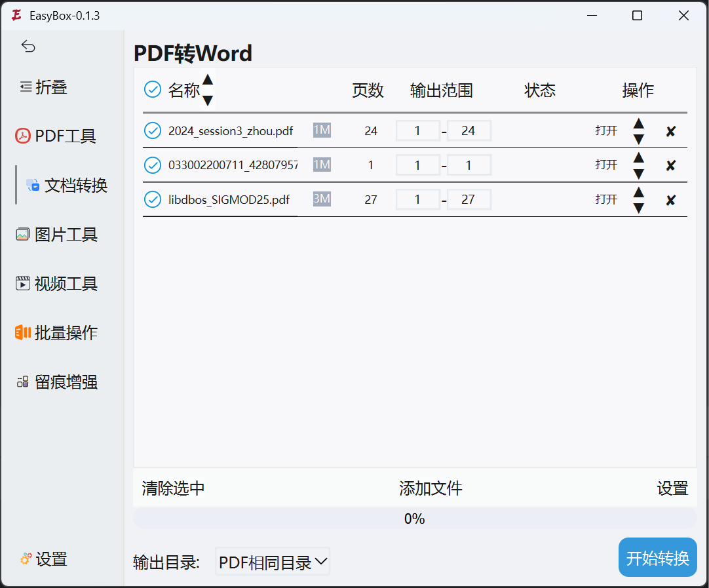The width and height of the screenshot is (709, 588).
Task: Click the back arrow icon in sidebar
Action: (28, 46)
